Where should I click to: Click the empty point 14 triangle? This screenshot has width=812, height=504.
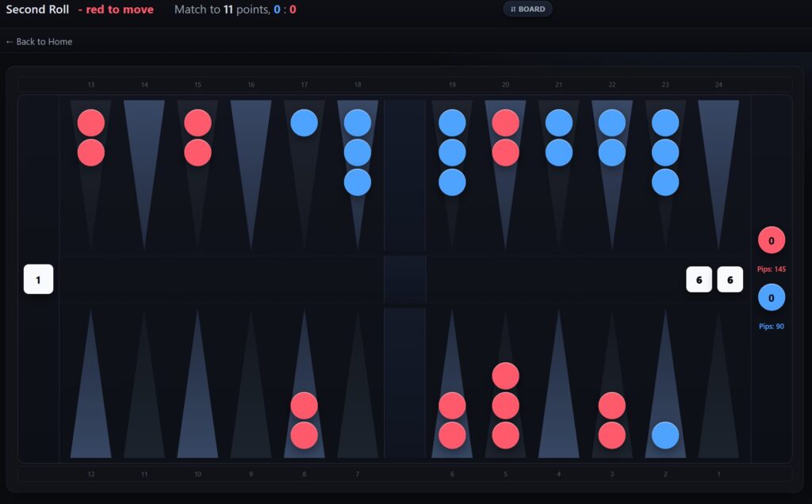[x=144, y=158]
